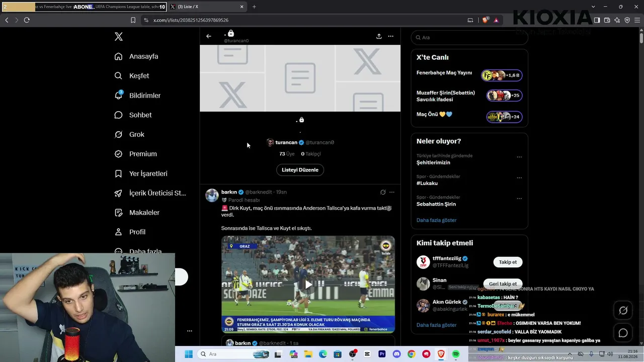The width and height of the screenshot is (644, 362).
Task: Open the list header three-dot menu
Action: pyautogui.click(x=390, y=36)
